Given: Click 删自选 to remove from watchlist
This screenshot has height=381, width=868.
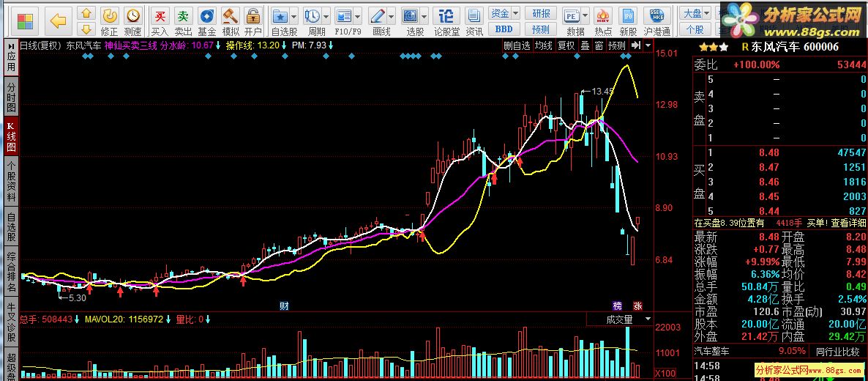Looking at the screenshot, I should tap(517, 45).
